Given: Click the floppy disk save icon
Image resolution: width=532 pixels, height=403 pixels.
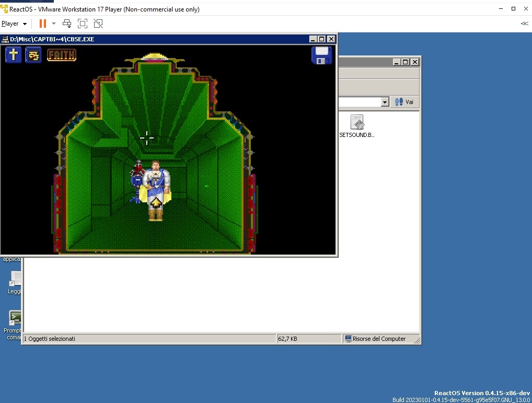Looking at the screenshot, I should click(x=321, y=55).
